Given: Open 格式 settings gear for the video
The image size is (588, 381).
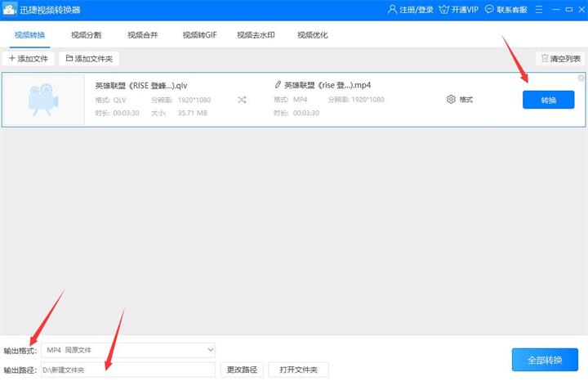Looking at the screenshot, I should coord(459,100).
